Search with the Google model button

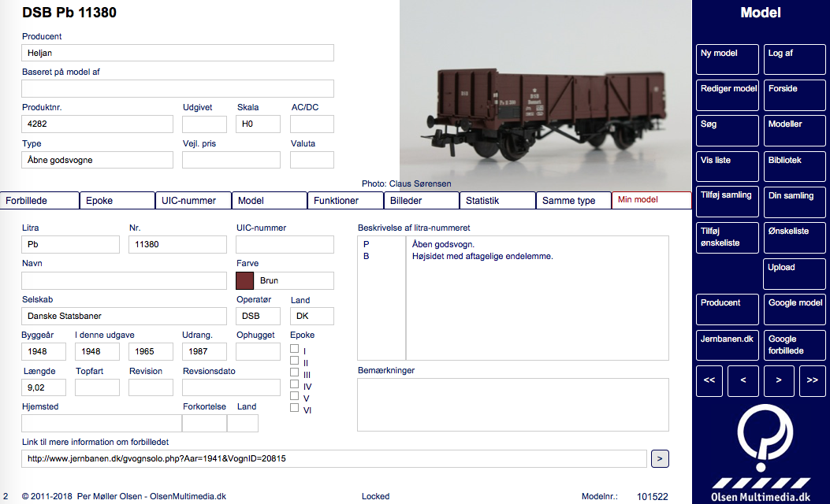[x=795, y=309]
